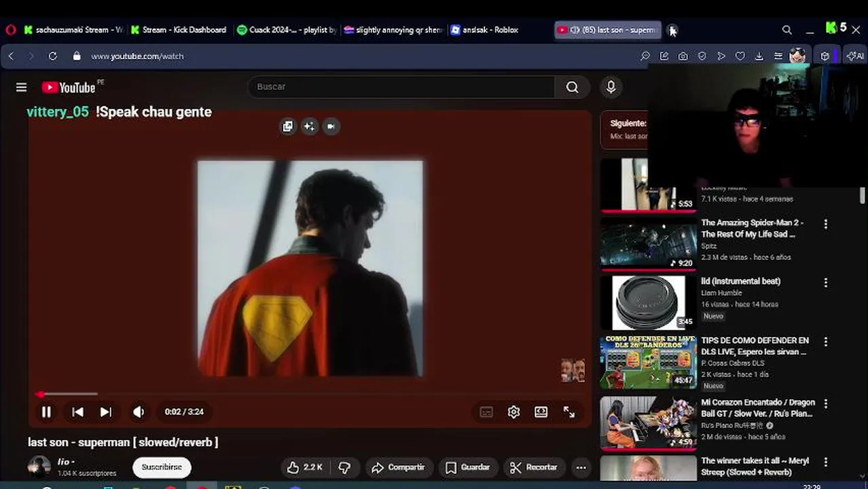Open Mi Corazon Encantado piano video thumbnail
Viewport: 868px width, 489px height.
coord(649,423)
